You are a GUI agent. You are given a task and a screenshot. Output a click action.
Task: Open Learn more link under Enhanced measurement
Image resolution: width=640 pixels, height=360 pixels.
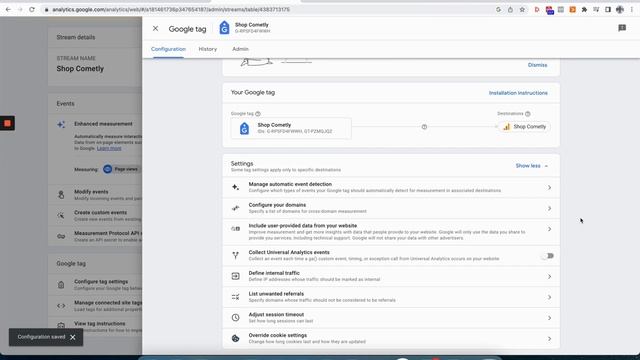coord(109,148)
